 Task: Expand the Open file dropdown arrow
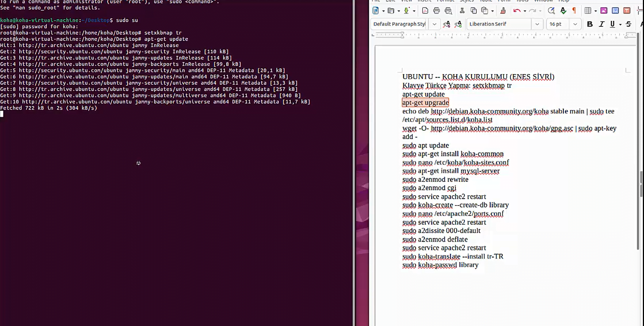tap(399, 11)
